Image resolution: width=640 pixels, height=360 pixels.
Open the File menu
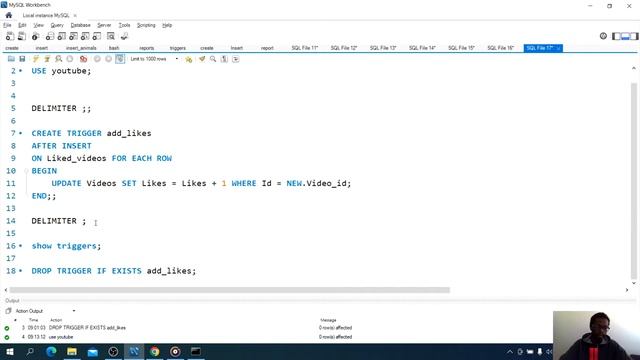7,25
